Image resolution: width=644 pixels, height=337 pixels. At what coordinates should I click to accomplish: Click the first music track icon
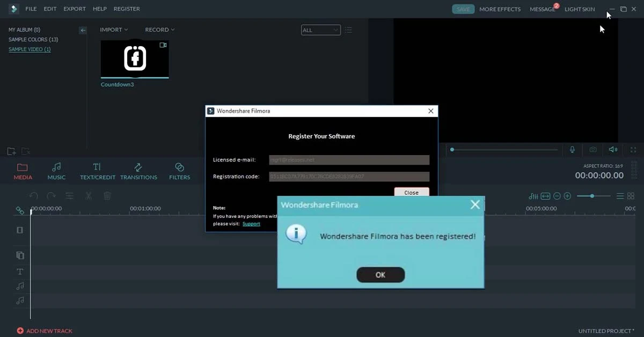[20, 286]
